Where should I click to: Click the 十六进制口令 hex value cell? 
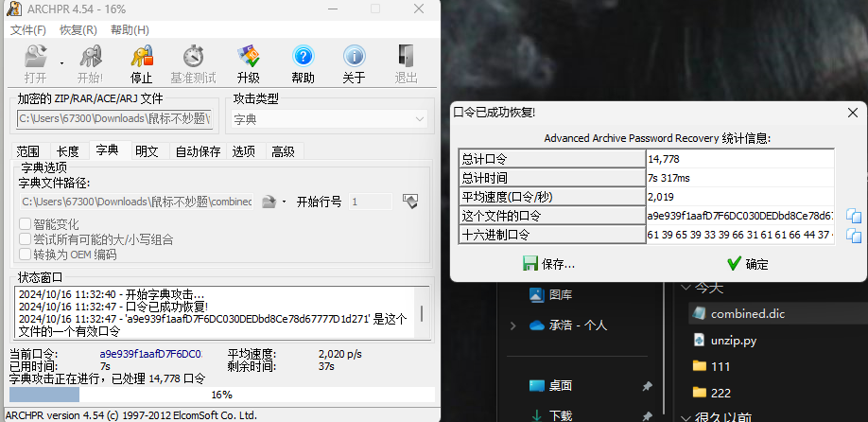[740, 235]
